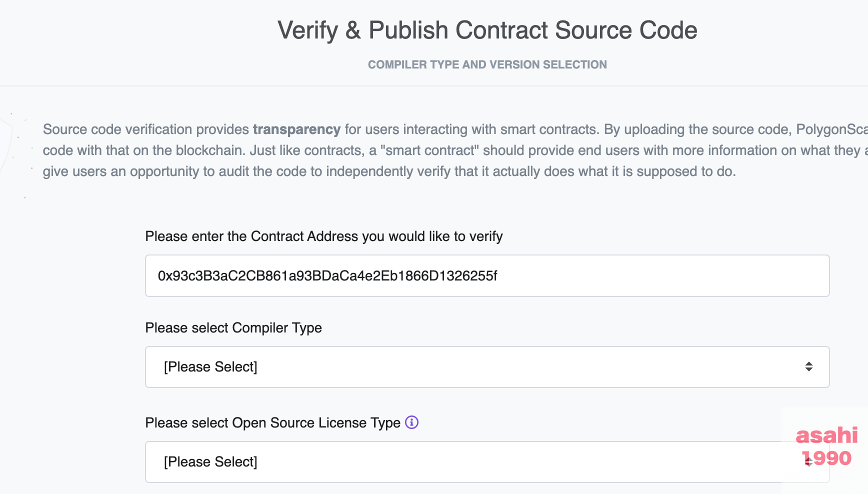
Task: Choose [Please Select] text under License Type
Action: tap(210, 462)
